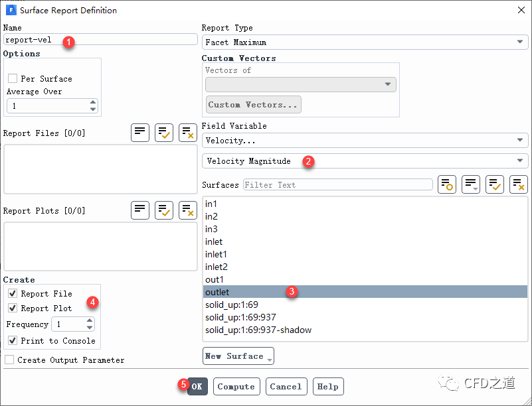Deselect all Surfaces with the X icon
The height and width of the screenshot is (406, 532).
518,185
